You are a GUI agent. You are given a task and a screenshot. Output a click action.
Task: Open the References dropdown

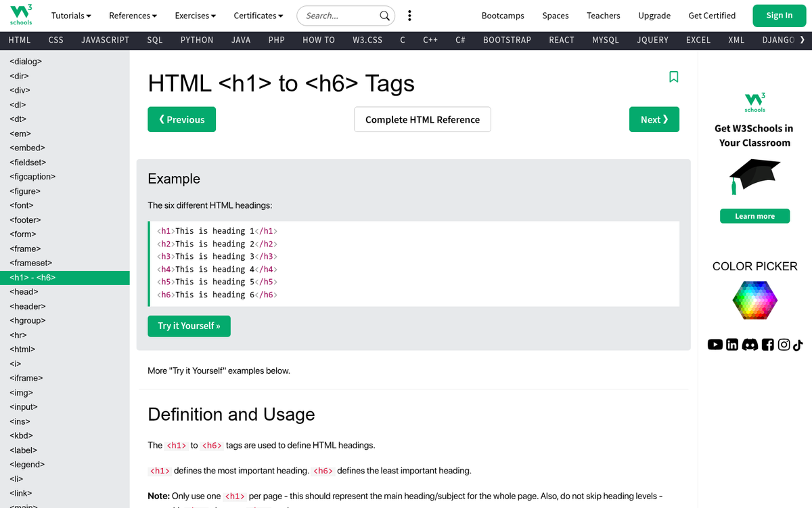pos(132,15)
